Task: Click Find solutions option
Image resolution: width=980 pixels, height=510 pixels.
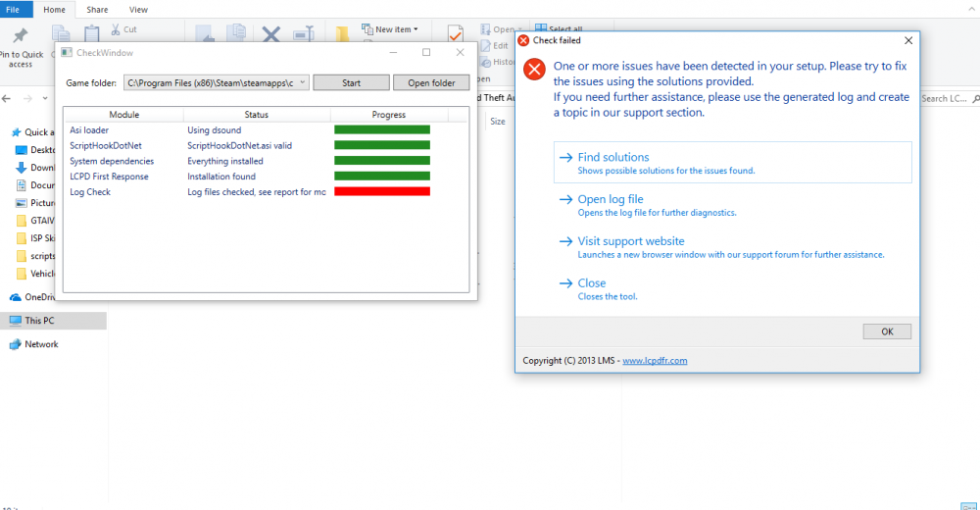Action: 732,162
